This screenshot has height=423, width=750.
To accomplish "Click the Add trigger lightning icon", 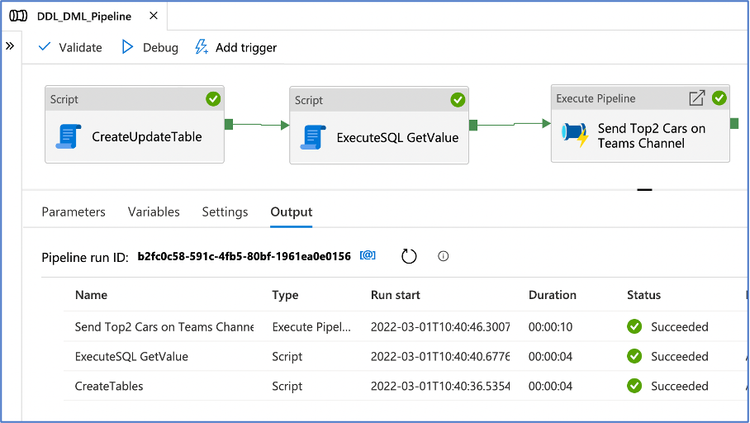I will 201,47.
